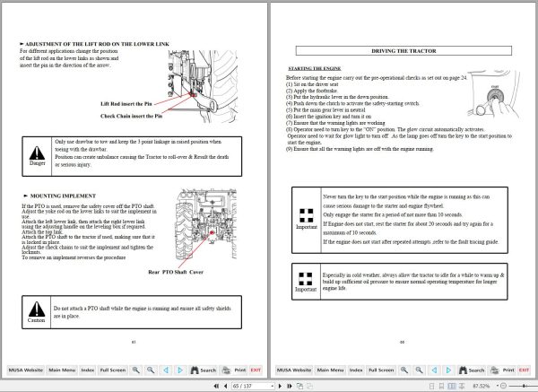The width and height of the screenshot is (538, 392).
Task: Click STARTING THE ENGINE subheading
Action: (315, 68)
